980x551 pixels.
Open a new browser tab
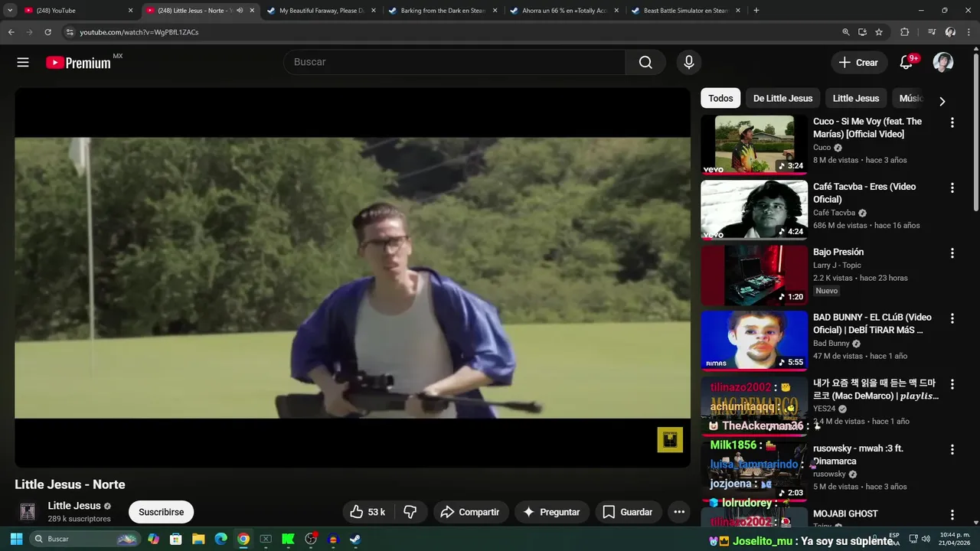pyautogui.click(x=756, y=11)
